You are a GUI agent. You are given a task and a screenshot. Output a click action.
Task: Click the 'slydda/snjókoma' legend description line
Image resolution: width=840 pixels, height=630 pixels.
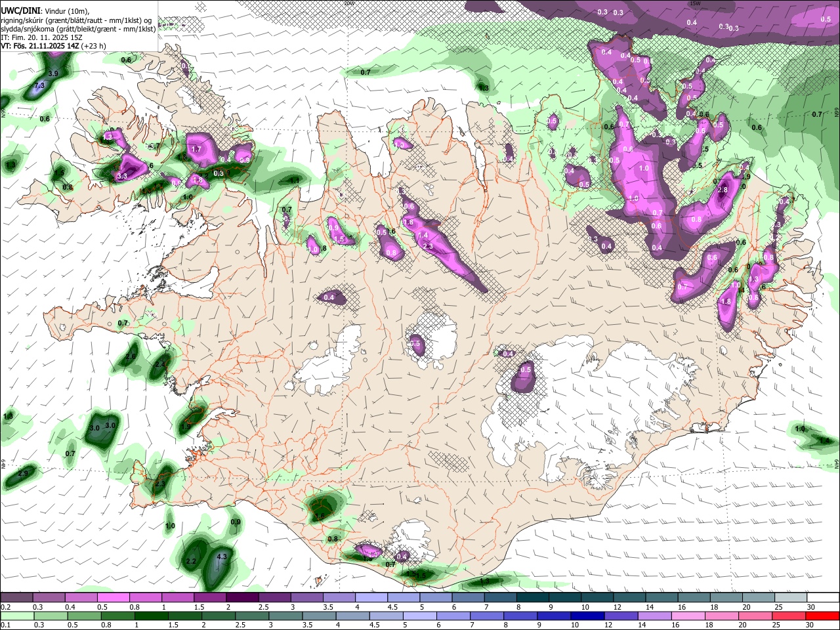click(78, 29)
